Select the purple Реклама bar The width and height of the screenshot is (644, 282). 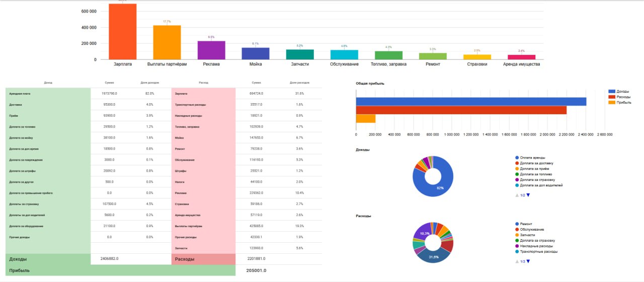pos(211,50)
